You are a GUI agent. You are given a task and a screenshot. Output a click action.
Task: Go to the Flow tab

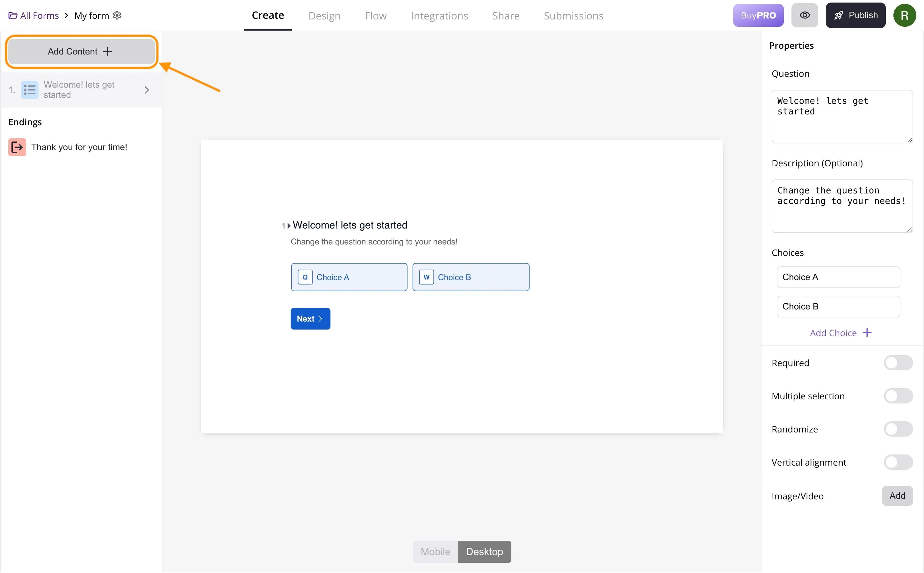(x=375, y=16)
